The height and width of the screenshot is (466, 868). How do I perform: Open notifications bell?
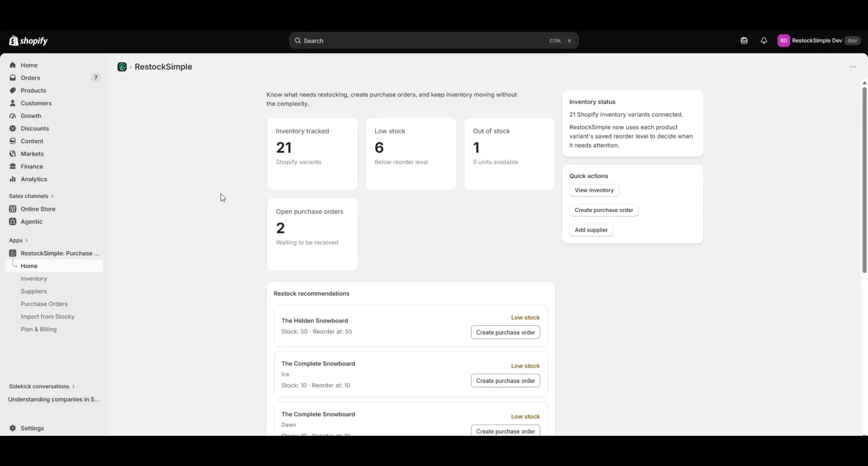(x=764, y=41)
